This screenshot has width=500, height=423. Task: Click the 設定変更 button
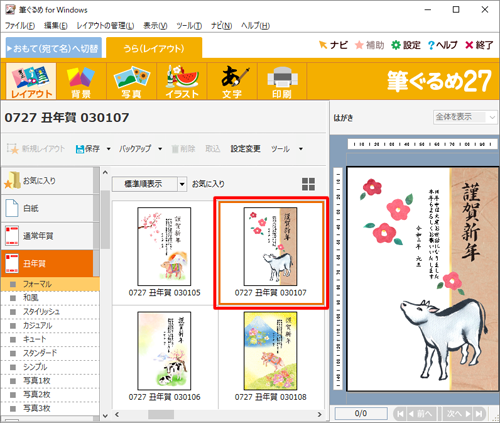tap(246, 149)
